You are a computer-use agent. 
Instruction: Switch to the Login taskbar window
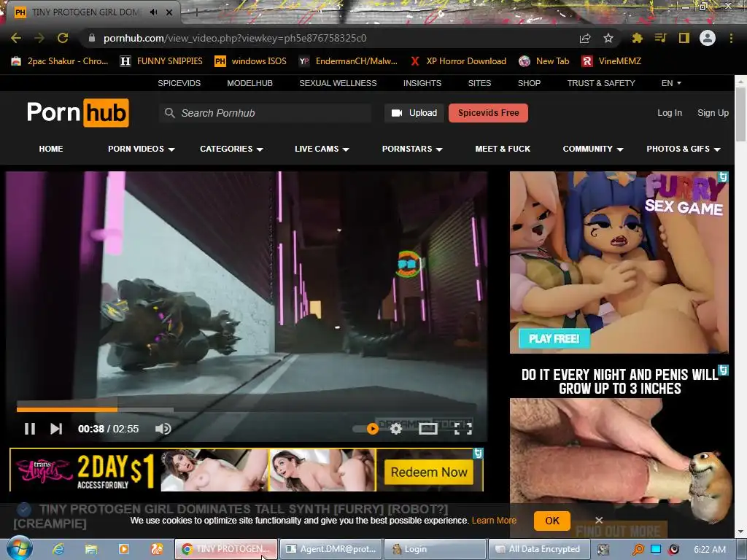435,549
